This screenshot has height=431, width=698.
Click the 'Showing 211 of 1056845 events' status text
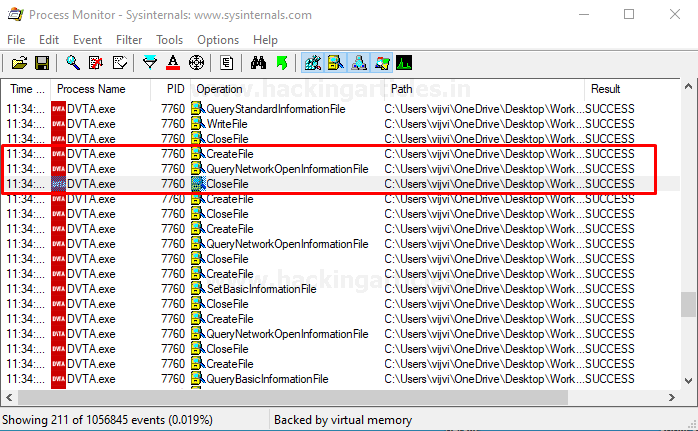coord(107,420)
